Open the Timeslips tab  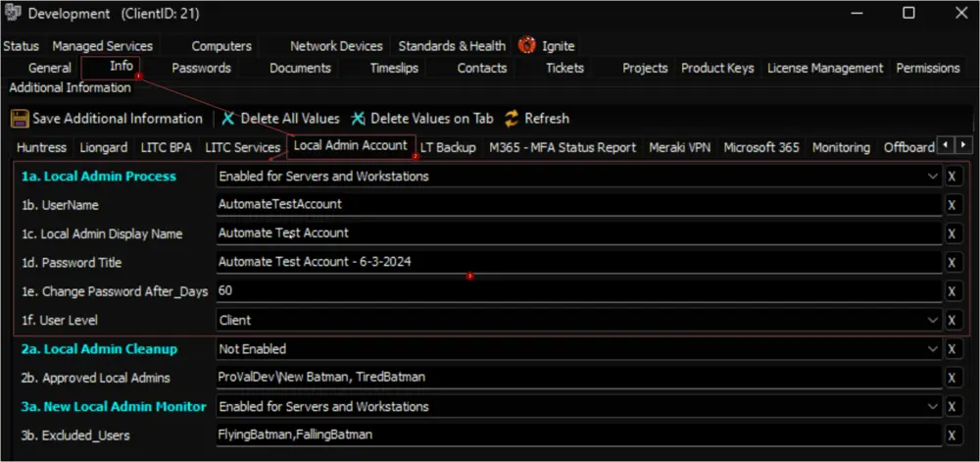(x=394, y=68)
